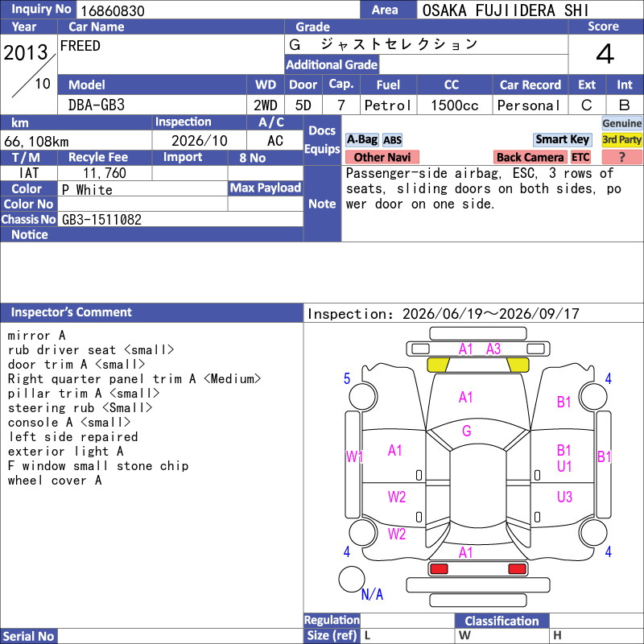
Task: Click the N/A spare tire circle
Action: tap(352, 579)
